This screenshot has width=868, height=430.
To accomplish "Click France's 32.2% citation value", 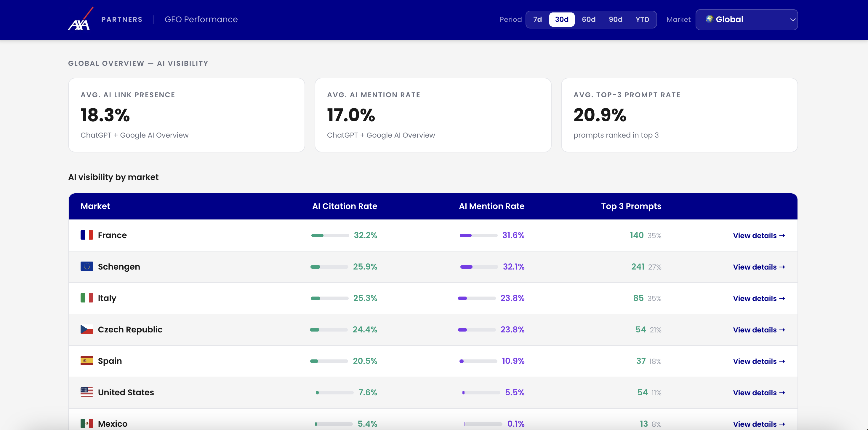I will coord(366,235).
